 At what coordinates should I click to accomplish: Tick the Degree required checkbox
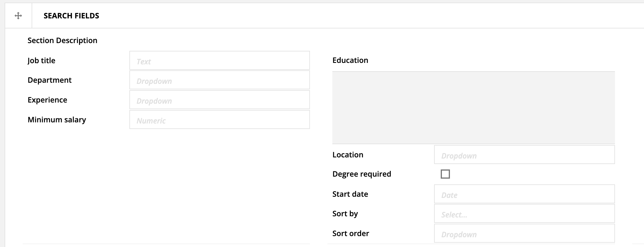tap(445, 174)
